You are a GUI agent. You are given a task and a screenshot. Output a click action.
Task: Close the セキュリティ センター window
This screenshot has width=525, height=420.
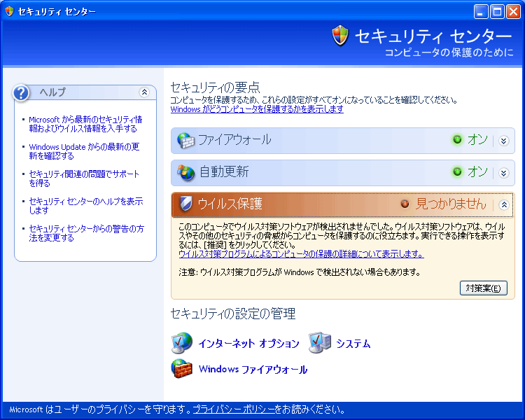513,12
